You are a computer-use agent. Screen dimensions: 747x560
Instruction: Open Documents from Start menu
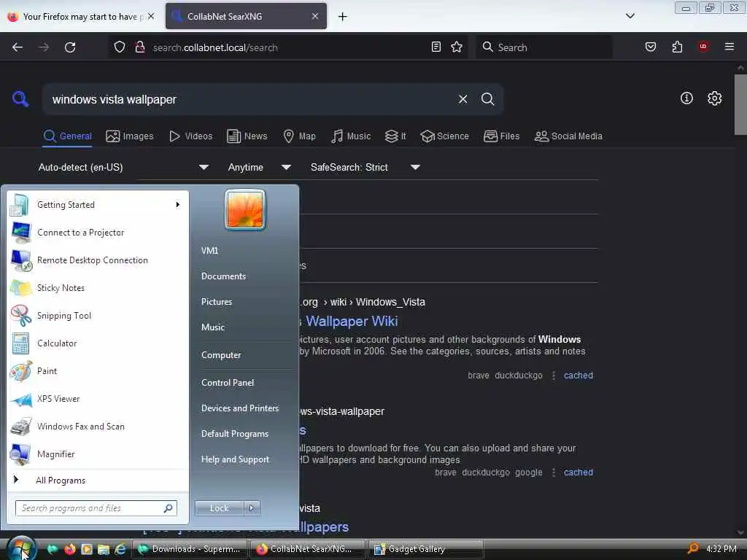[223, 276]
